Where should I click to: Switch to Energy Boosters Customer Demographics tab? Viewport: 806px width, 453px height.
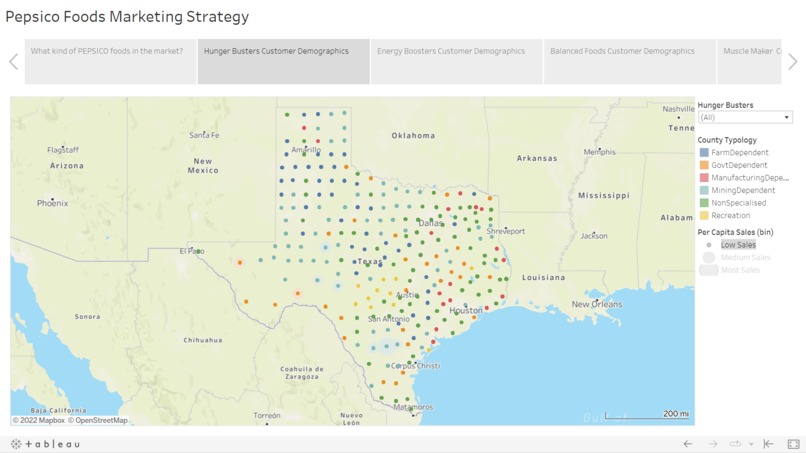(456, 61)
